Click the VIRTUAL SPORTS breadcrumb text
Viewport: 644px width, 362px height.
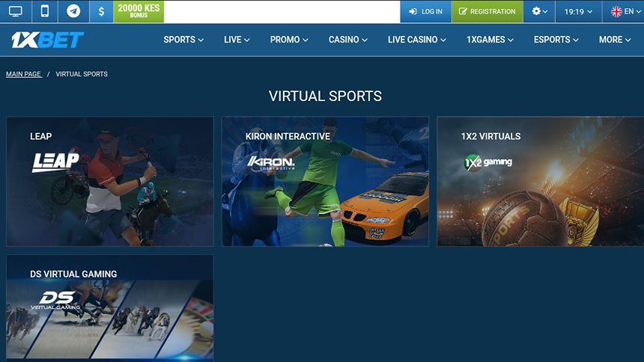[82, 74]
